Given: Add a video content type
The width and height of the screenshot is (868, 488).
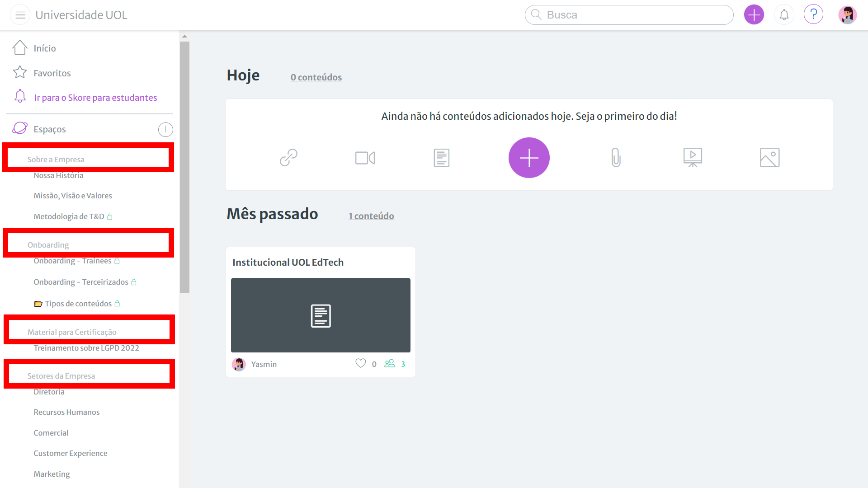Looking at the screenshot, I should [365, 158].
